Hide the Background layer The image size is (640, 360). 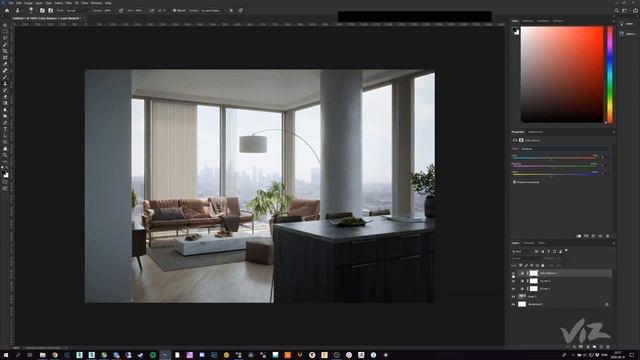click(513, 304)
